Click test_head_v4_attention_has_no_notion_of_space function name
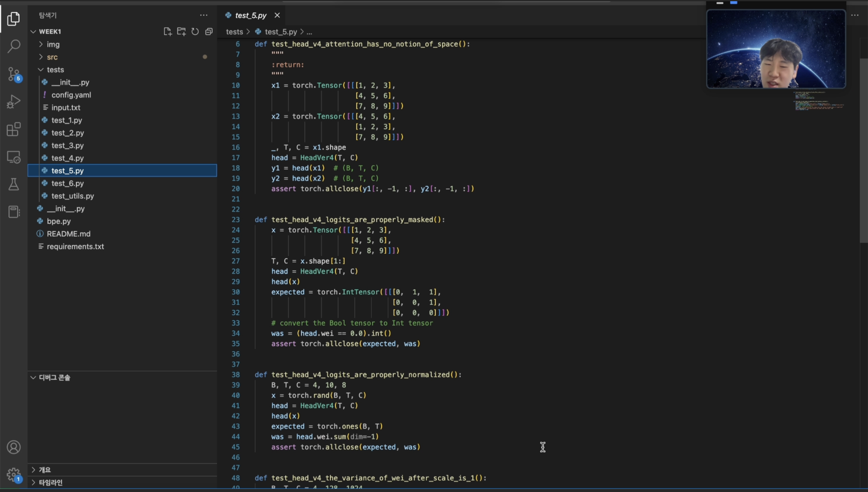Image resolution: width=868 pixels, height=492 pixels. [x=364, y=44]
